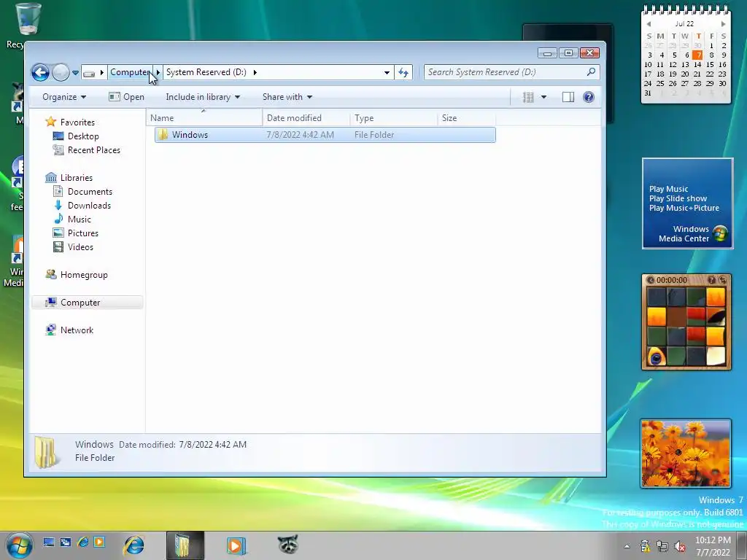The width and height of the screenshot is (747, 560).
Task: Go back with the blue Back arrow
Action: [x=41, y=72]
